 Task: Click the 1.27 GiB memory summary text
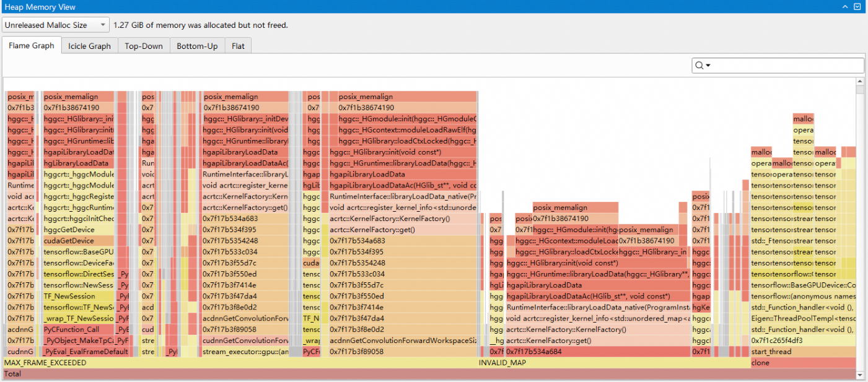(201, 25)
